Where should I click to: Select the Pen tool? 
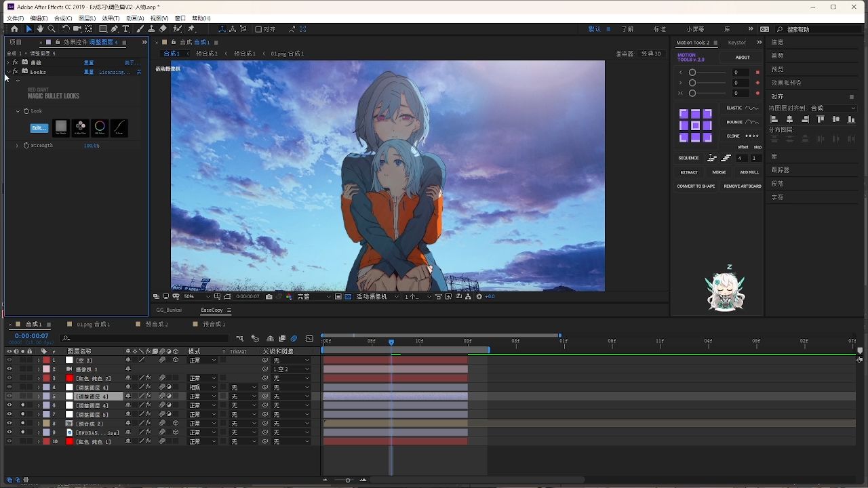click(115, 29)
